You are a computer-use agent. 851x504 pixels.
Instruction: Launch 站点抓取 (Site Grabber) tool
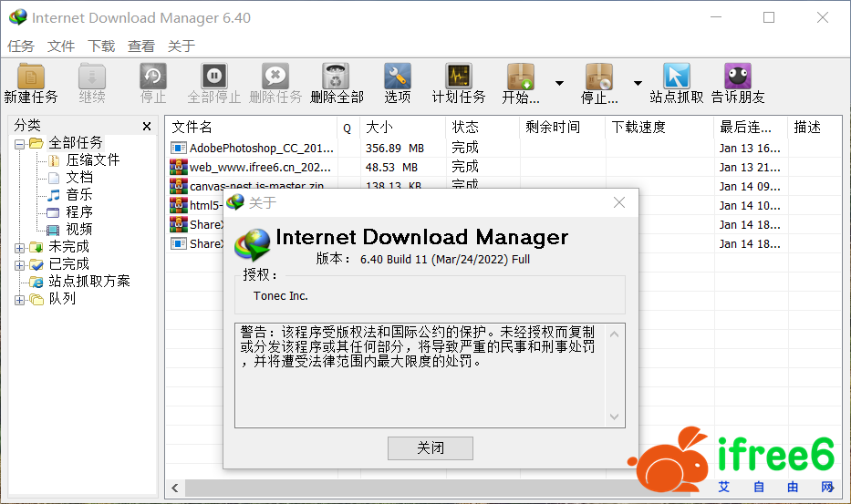(676, 77)
